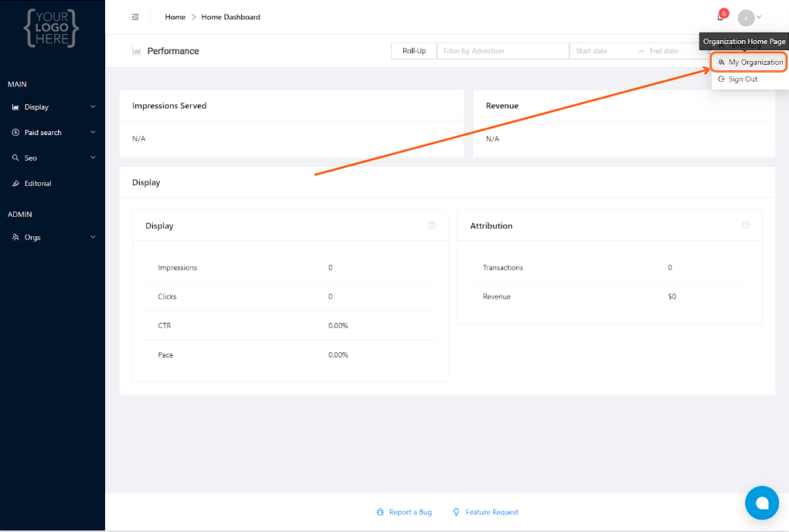This screenshot has height=532, width=789.
Task: Click the user avatar circle
Action: click(746, 18)
